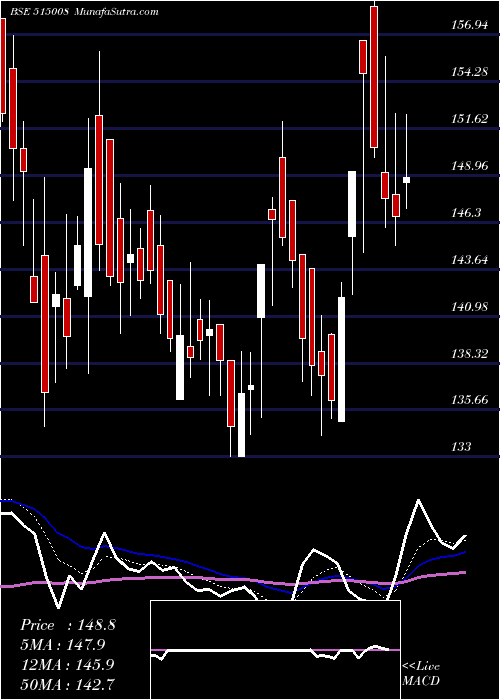This screenshot has width=500, height=700.
Task: Click the 151.62 price axis label
Action: click(x=469, y=119)
